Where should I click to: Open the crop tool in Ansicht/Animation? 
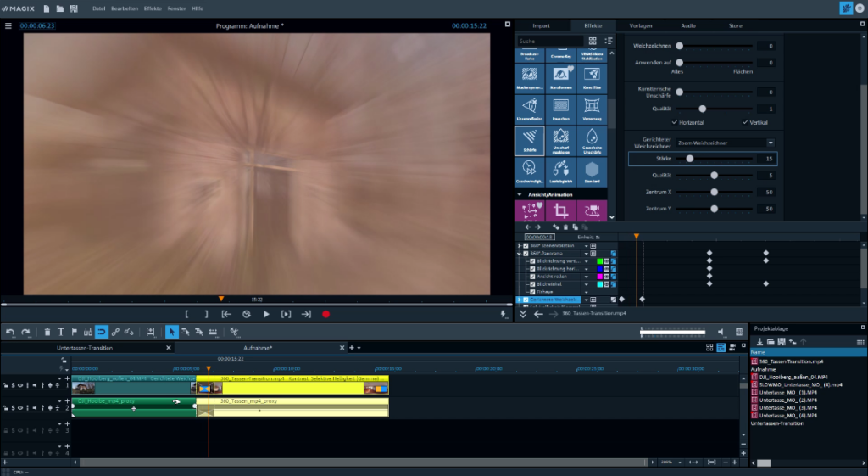(x=561, y=210)
